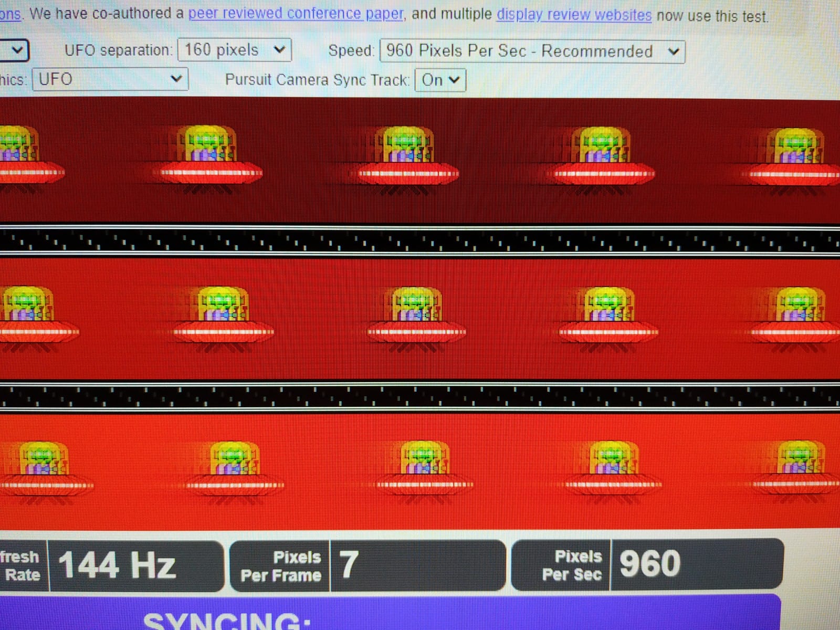The height and width of the screenshot is (630, 840).
Task: Click the Pixels Per Sec value 960
Action: point(650,563)
